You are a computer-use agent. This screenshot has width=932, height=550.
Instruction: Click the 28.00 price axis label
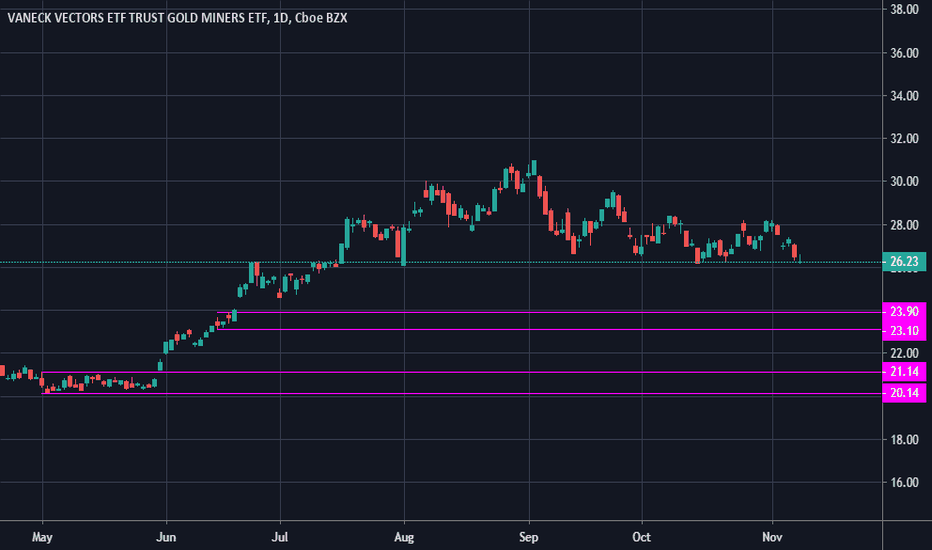904,225
